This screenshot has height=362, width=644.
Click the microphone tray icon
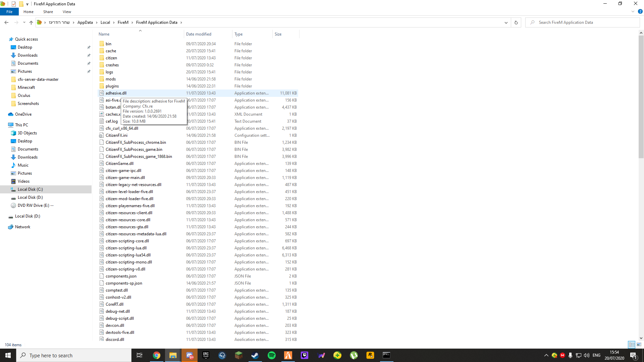tap(570, 355)
